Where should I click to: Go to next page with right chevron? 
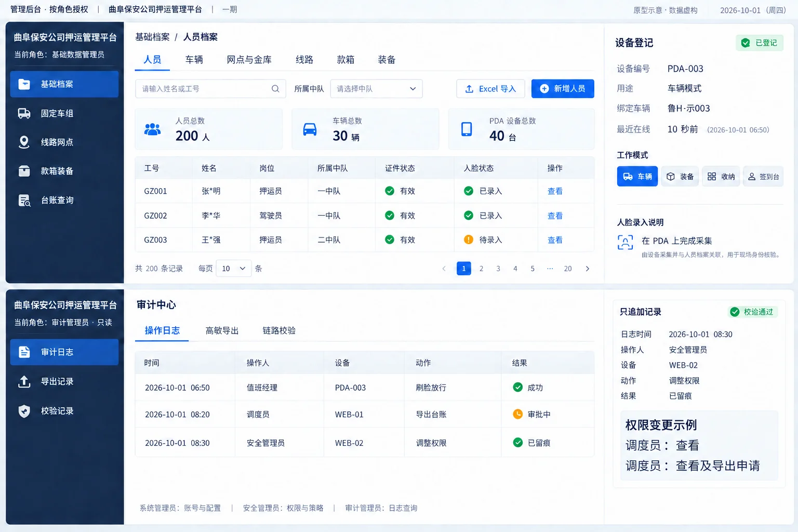pyautogui.click(x=588, y=269)
